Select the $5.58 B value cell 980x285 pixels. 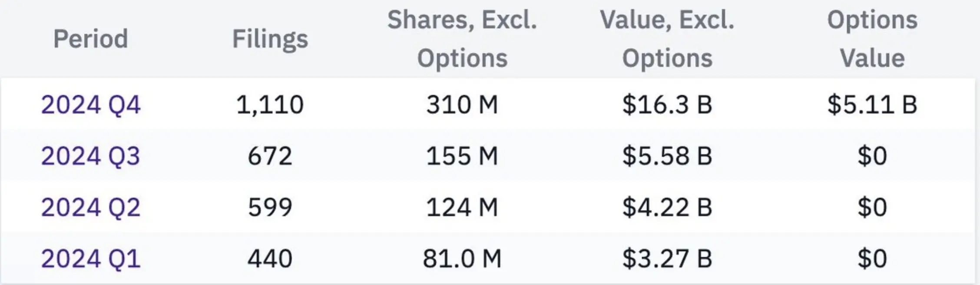point(667,156)
